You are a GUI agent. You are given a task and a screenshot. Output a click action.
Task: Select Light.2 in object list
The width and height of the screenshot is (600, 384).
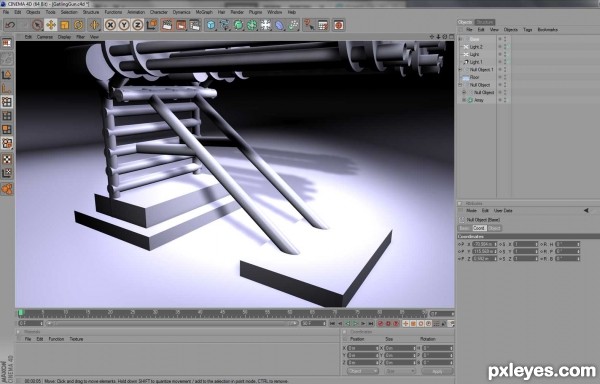[x=476, y=47]
